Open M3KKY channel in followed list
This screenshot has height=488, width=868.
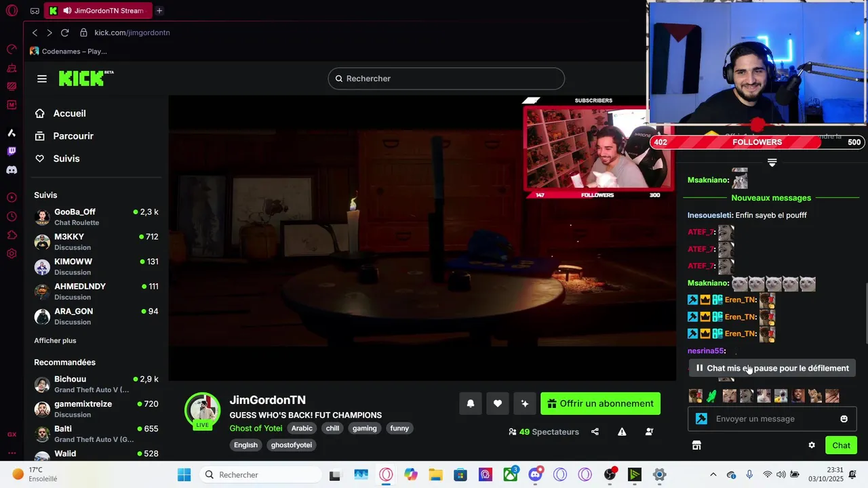(96, 242)
